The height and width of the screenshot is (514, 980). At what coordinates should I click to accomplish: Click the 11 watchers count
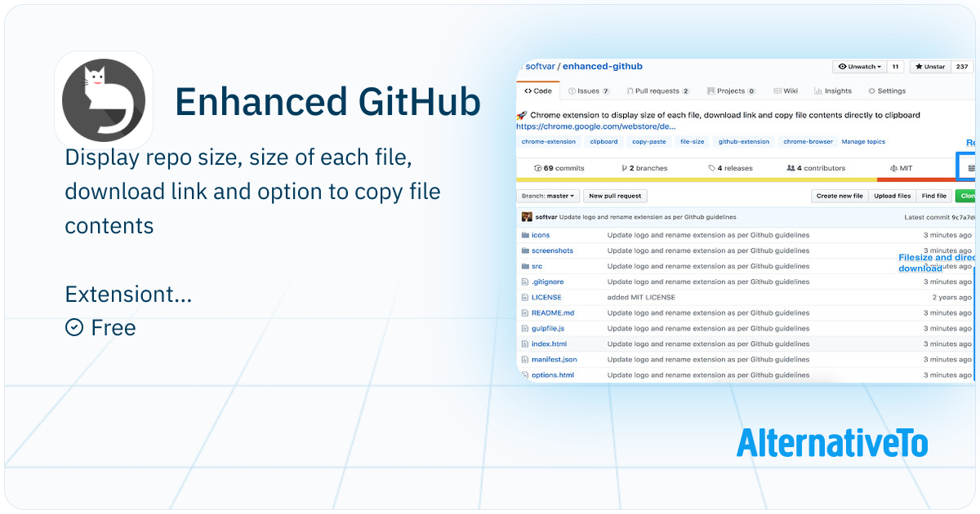(895, 67)
